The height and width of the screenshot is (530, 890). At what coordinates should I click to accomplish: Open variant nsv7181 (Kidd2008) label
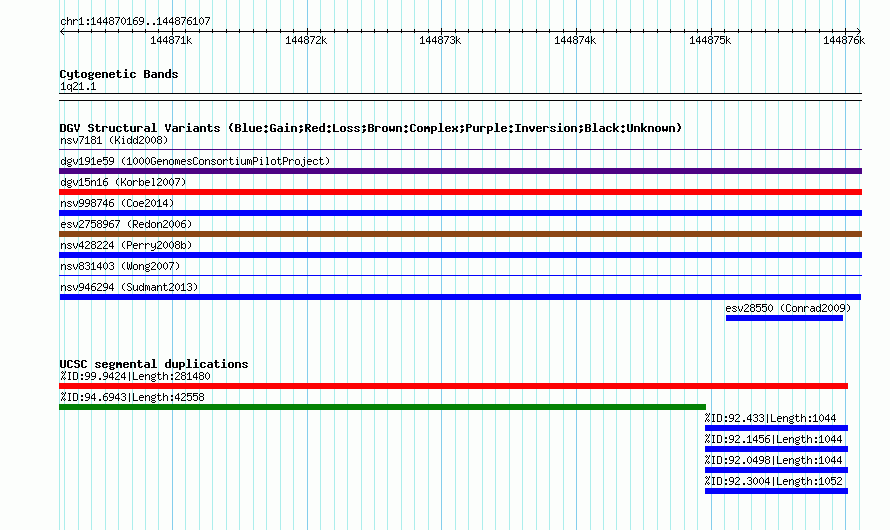pyautogui.click(x=114, y=140)
